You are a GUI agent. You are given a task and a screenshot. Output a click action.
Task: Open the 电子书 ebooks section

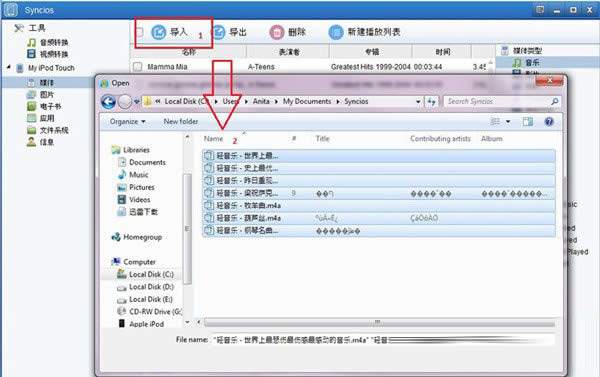[44, 106]
